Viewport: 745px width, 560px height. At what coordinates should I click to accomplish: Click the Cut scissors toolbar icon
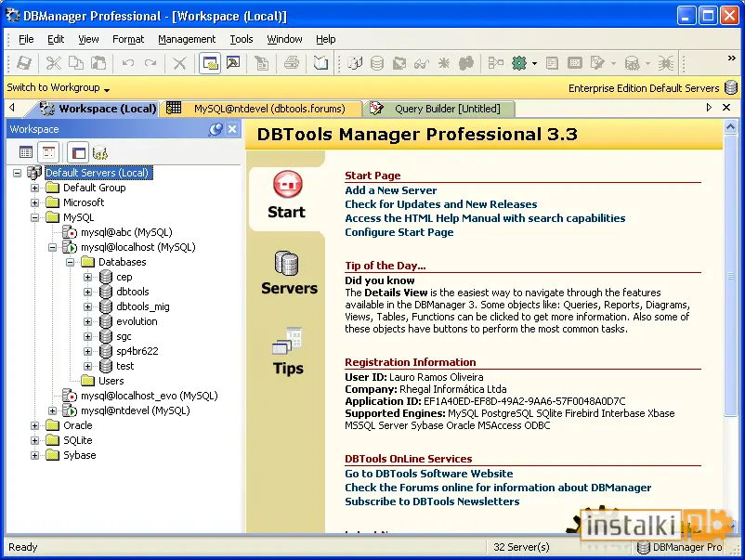point(53,63)
